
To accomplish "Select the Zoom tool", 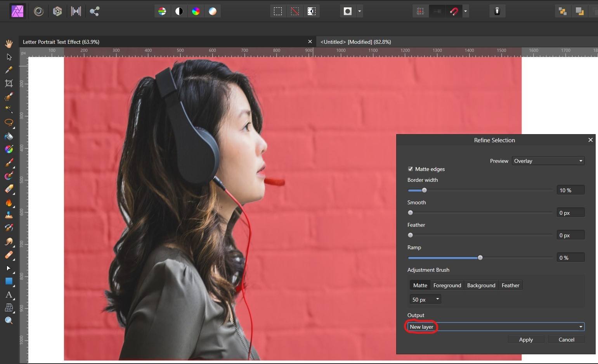I will 9,320.
